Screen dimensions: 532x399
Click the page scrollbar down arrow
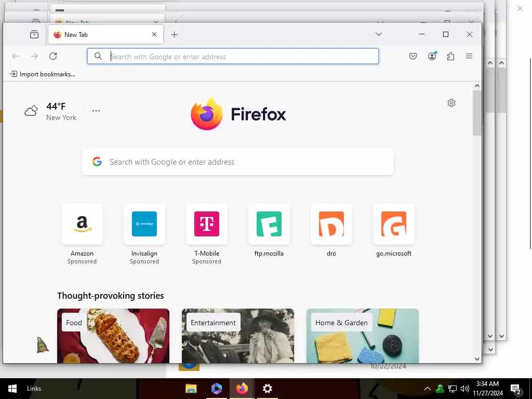[477, 359]
